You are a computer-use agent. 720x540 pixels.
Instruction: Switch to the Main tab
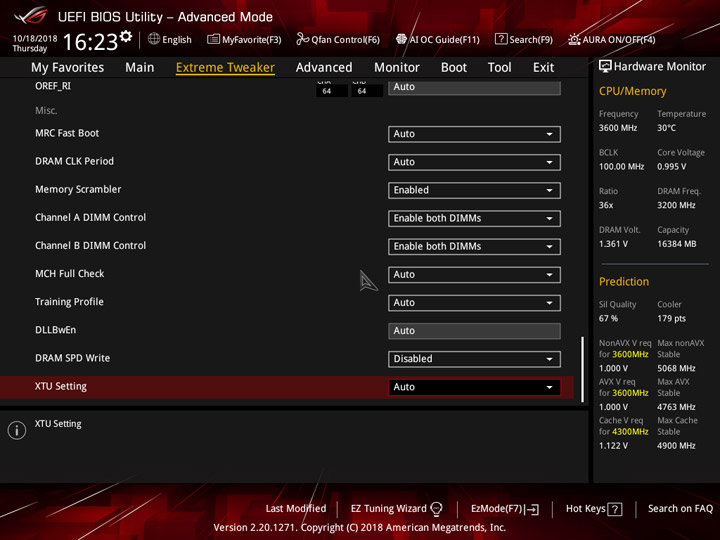(140, 68)
